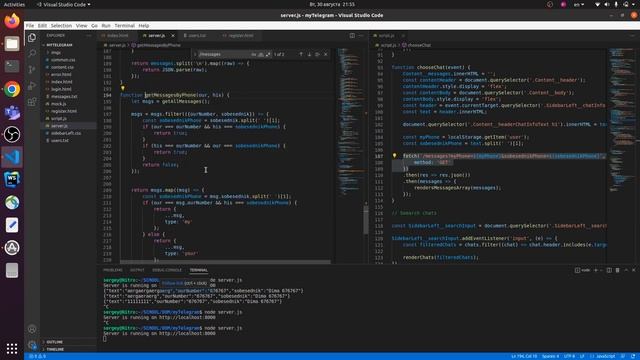The image size is (640, 360).
Task: Open the Source Control view
Action: [x=32, y=69]
